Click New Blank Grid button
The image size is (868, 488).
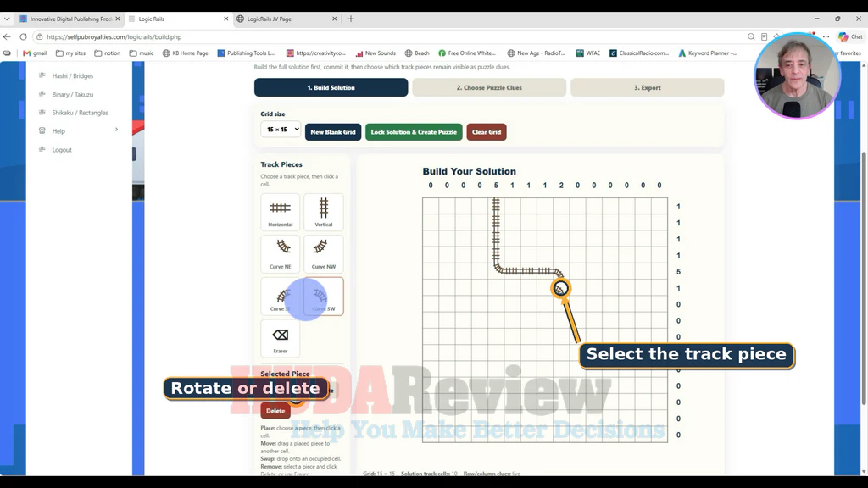[x=332, y=132]
